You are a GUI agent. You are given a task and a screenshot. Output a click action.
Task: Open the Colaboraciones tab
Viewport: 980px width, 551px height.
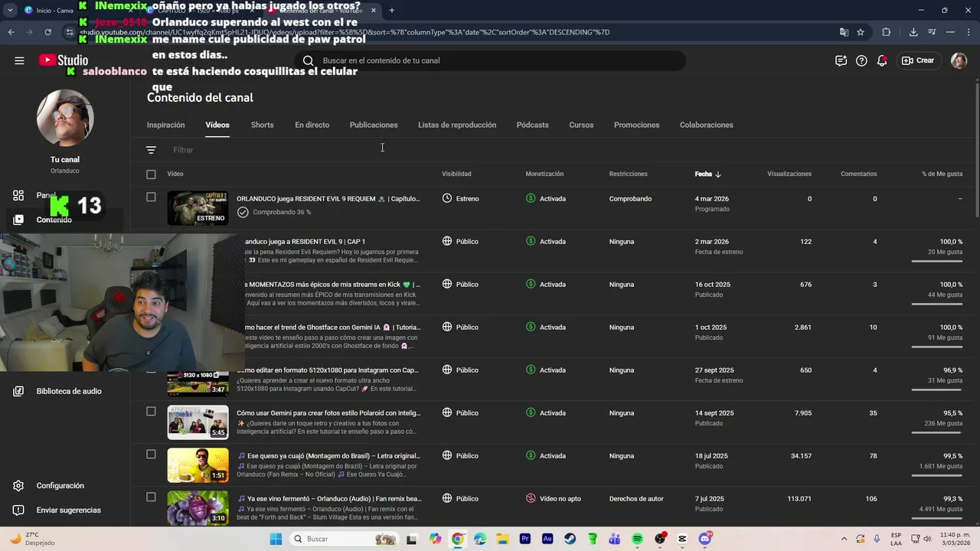(706, 125)
